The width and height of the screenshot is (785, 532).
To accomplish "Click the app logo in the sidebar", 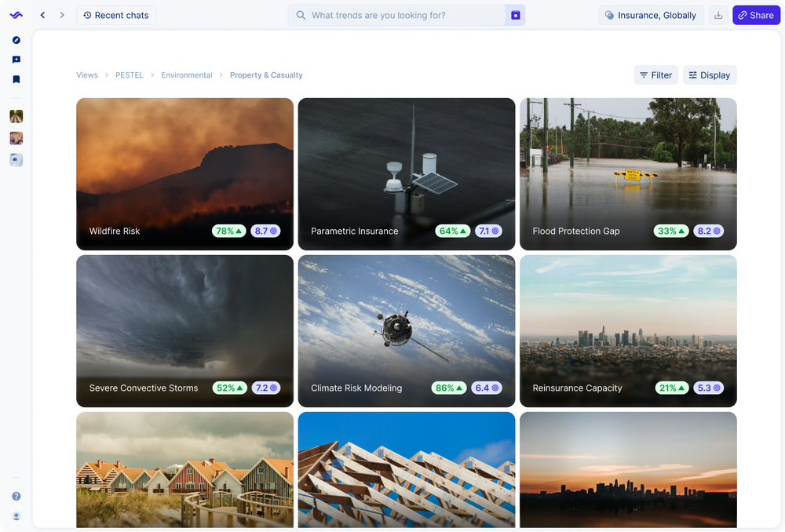I will pos(16,15).
